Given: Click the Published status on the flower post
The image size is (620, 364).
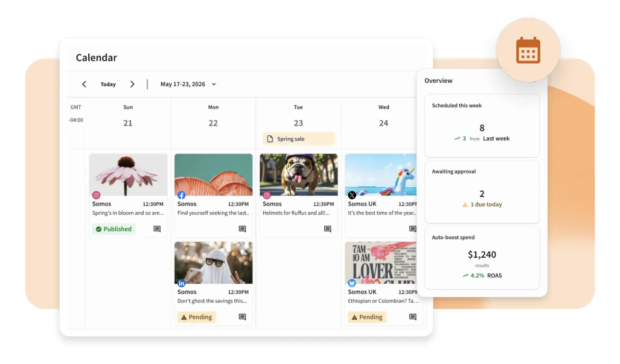Looking at the screenshot, I should [113, 229].
